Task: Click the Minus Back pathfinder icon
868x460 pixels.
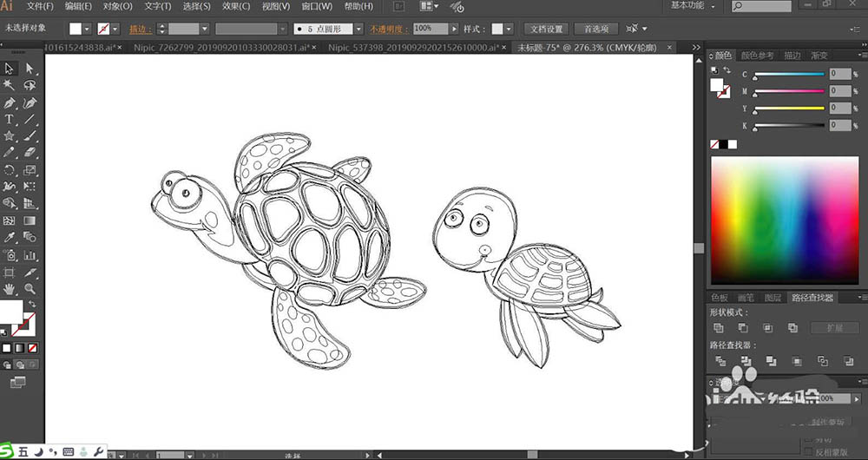Action: (848, 361)
